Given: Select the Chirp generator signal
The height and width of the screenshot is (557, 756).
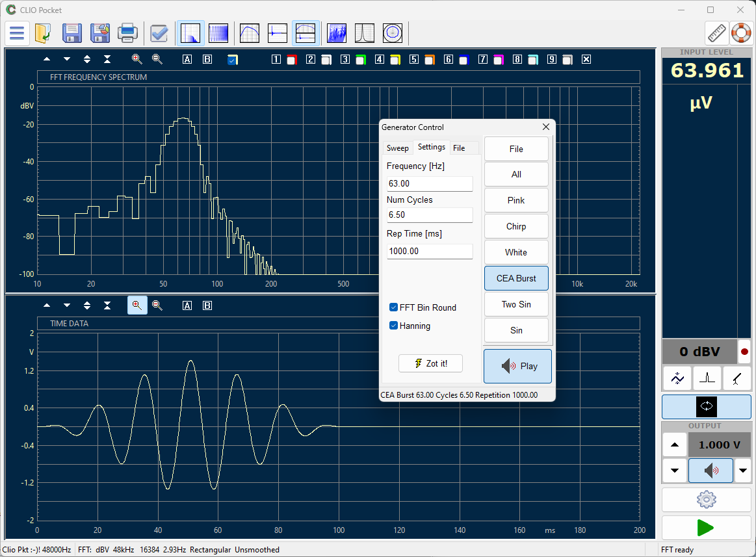Looking at the screenshot, I should tap(516, 226).
